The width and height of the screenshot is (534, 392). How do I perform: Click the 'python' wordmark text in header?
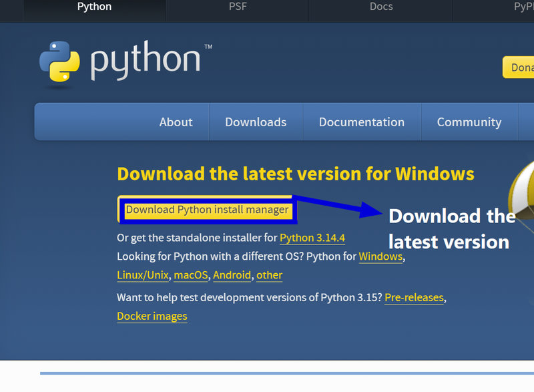pos(146,61)
